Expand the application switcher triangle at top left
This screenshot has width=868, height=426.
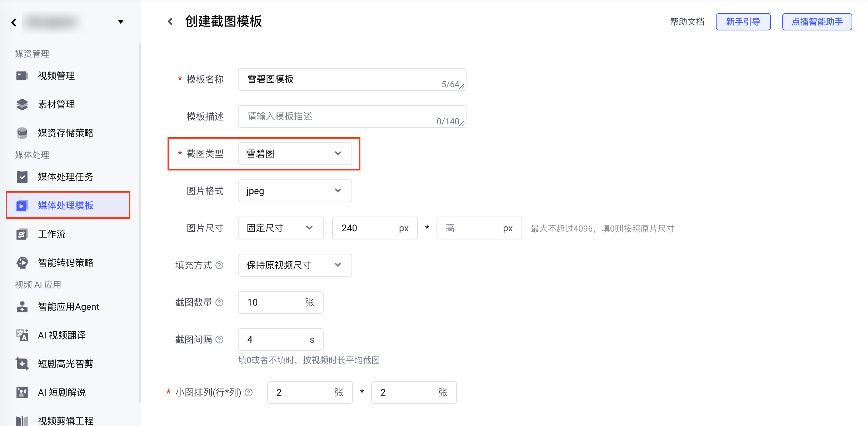coord(121,22)
